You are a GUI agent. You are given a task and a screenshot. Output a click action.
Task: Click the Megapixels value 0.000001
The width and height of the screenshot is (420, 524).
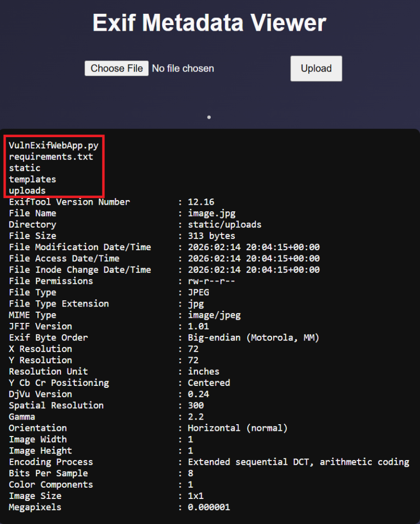(209, 507)
